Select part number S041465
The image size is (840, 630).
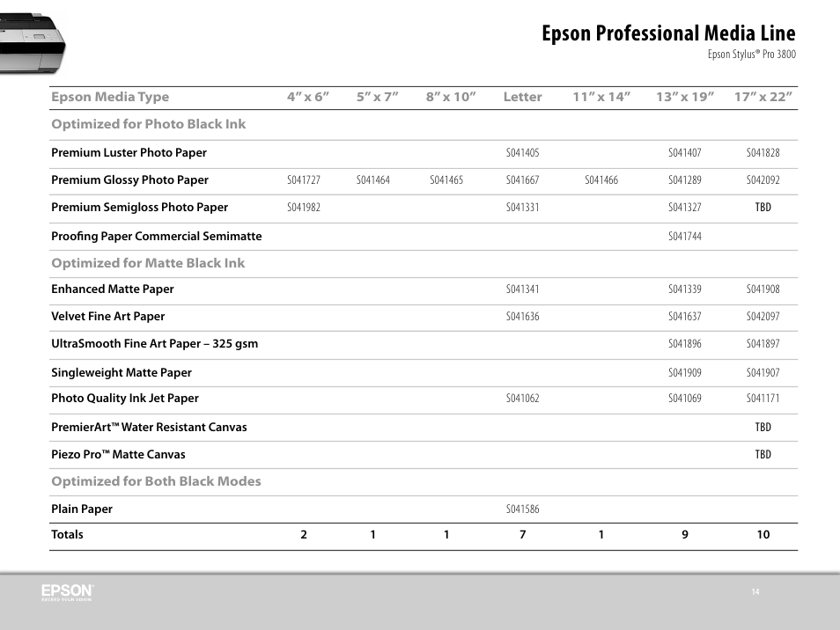point(446,179)
